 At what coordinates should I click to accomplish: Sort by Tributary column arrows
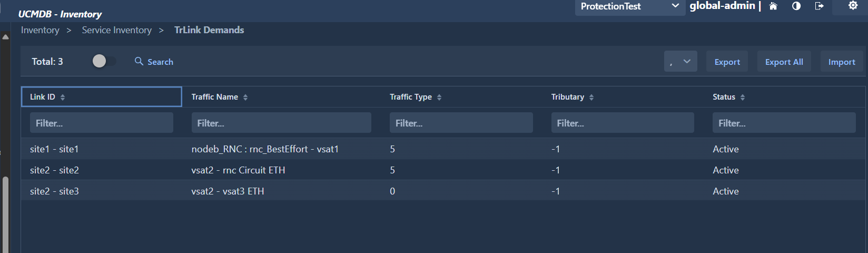[591, 97]
